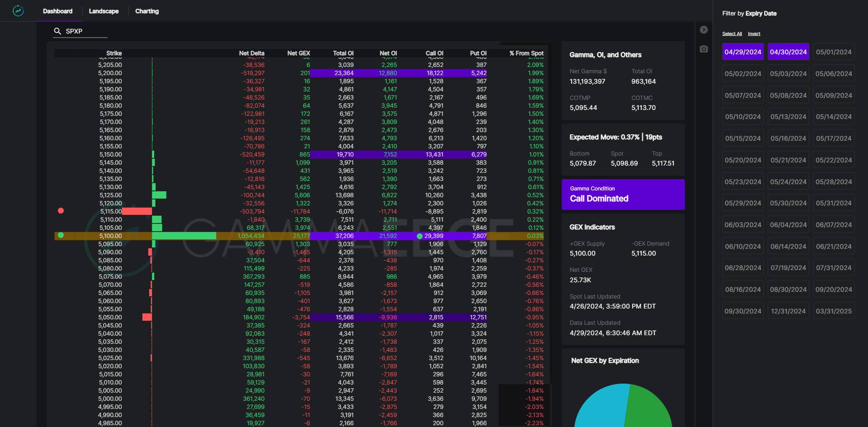Click the green marker dot beside strike 5,100.00
The image size is (868, 427).
[x=61, y=235]
